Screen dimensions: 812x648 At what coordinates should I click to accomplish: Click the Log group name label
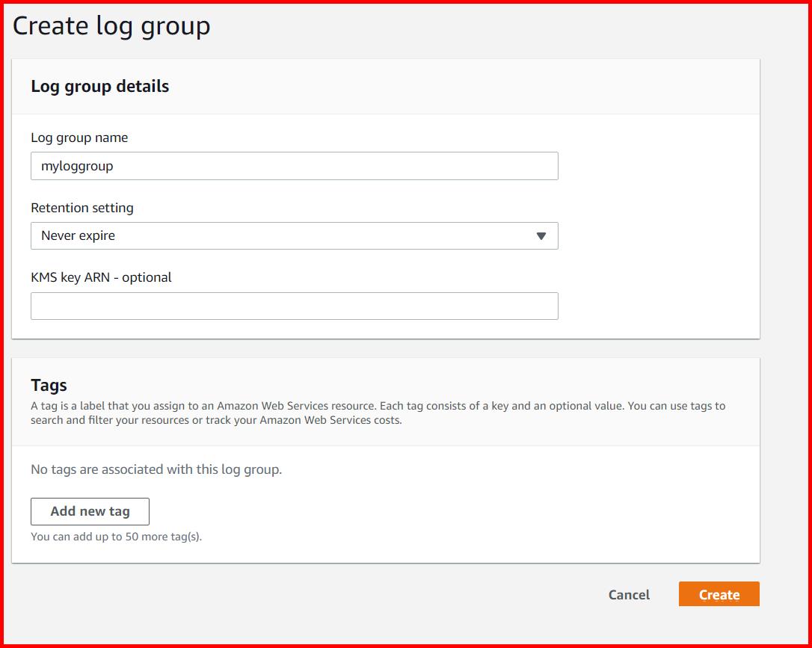(x=79, y=138)
